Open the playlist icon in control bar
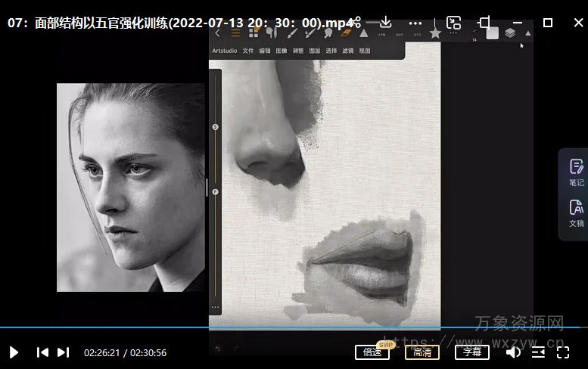The width and height of the screenshot is (588, 369). (x=538, y=352)
